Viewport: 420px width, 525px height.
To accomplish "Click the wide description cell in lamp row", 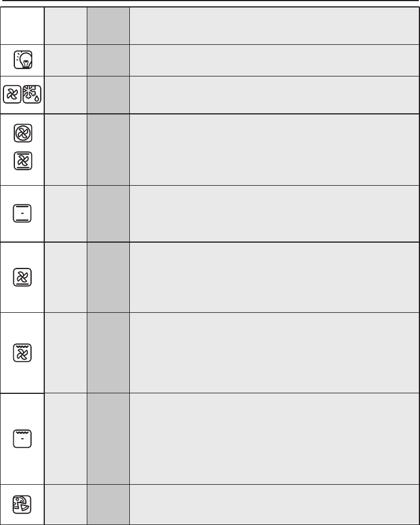I will point(273,60).
